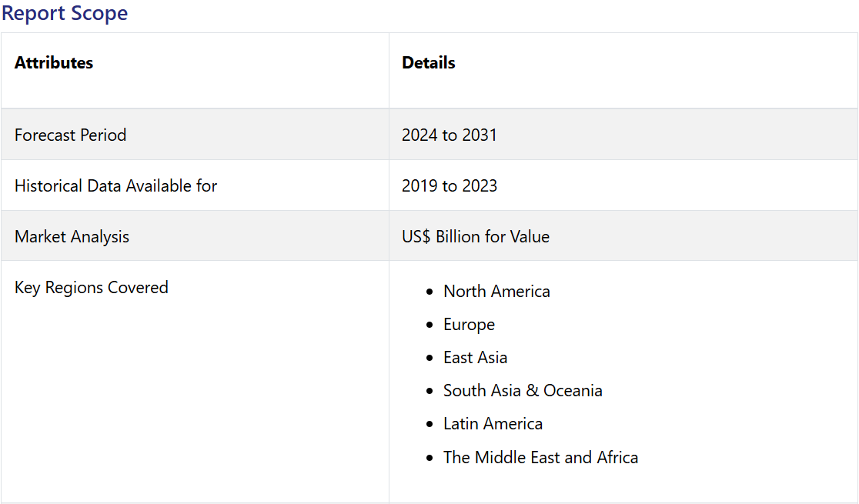Click North America list item

tap(496, 292)
